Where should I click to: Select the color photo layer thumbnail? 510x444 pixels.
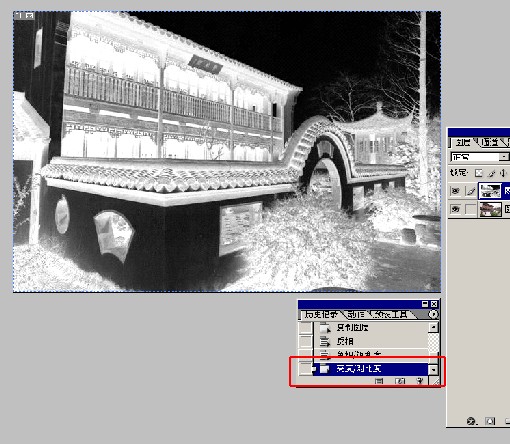tap(490, 209)
